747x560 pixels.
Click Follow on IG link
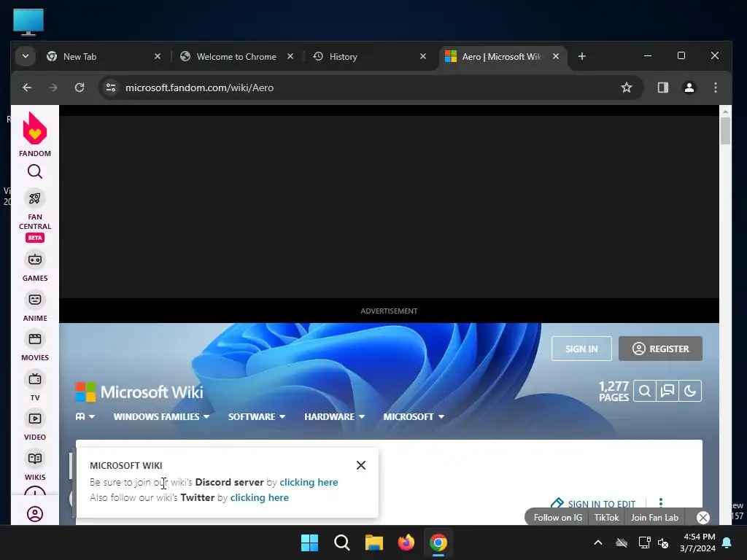coord(557,518)
